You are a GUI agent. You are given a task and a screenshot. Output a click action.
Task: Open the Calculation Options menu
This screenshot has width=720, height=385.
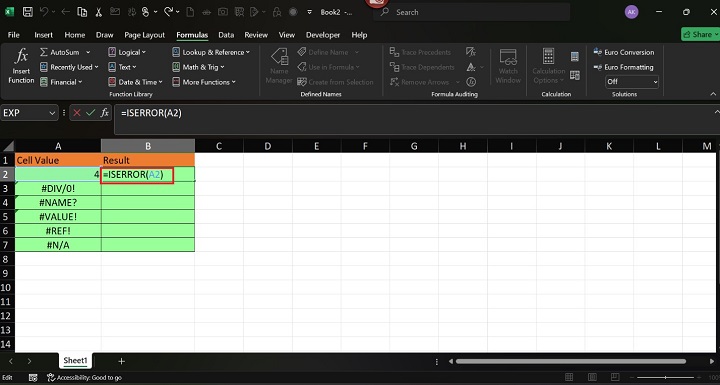(548, 66)
